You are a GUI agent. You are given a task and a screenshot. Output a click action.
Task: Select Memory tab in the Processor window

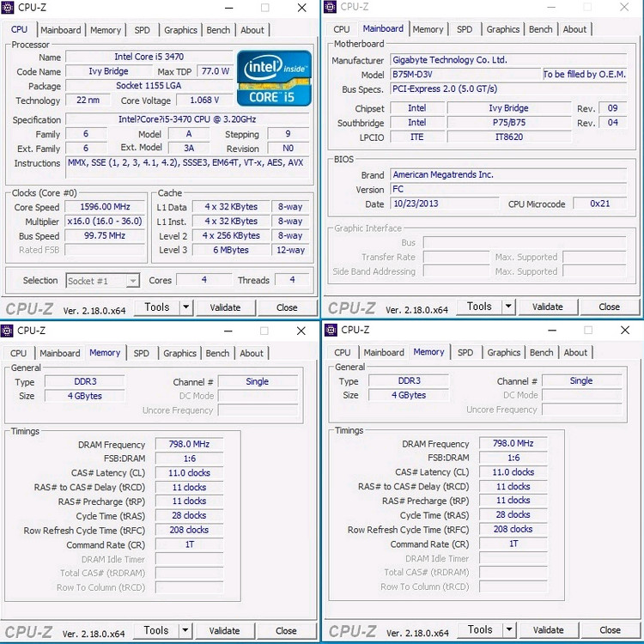click(x=106, y=30)
